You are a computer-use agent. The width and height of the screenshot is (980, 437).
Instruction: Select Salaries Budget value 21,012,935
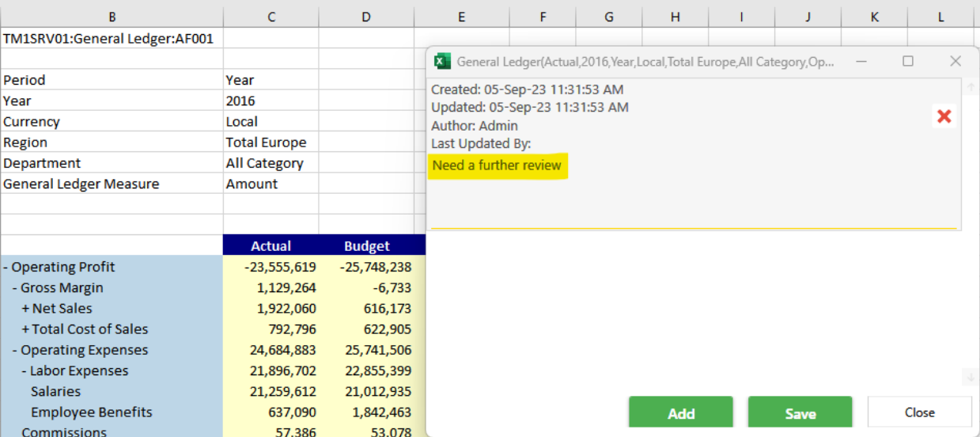pos(366,390)
